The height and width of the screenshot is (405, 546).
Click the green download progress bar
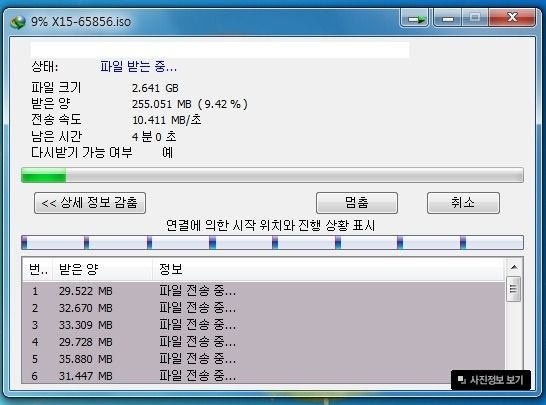[x=272, y=175]
